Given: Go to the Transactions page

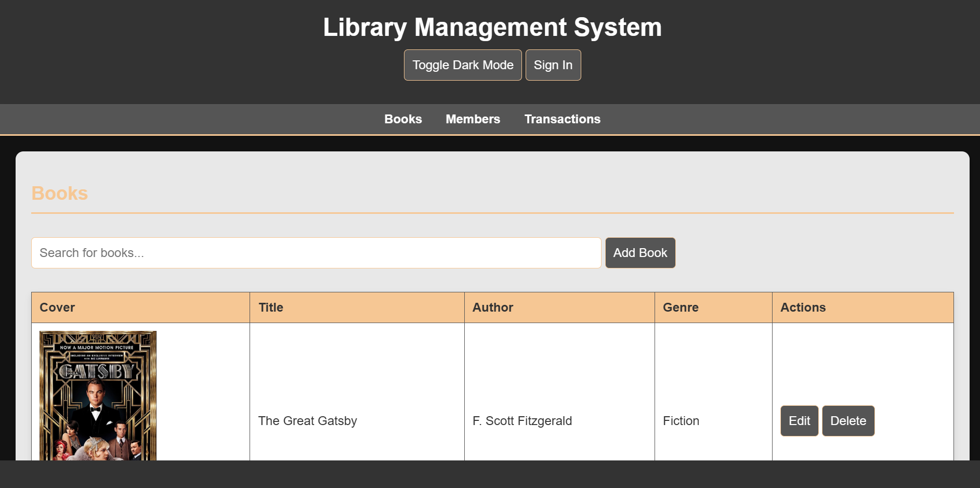Looking at the screenshot, I should coord(562,119).
